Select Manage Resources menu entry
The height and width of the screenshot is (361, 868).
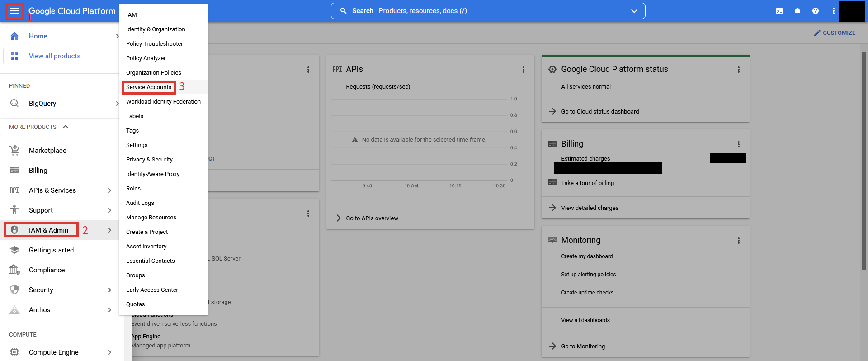[x=163, y=218]
